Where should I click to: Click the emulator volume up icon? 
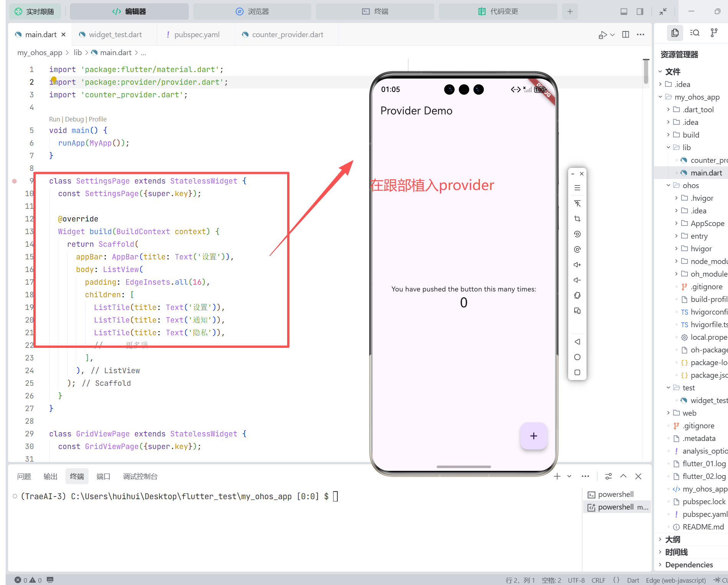577,265
